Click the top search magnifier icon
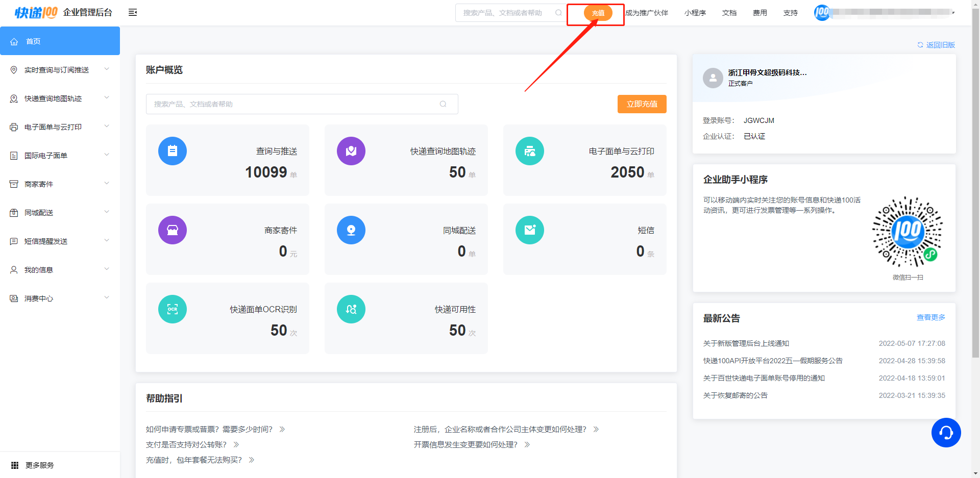980x478 pixels. pos(558,13)
